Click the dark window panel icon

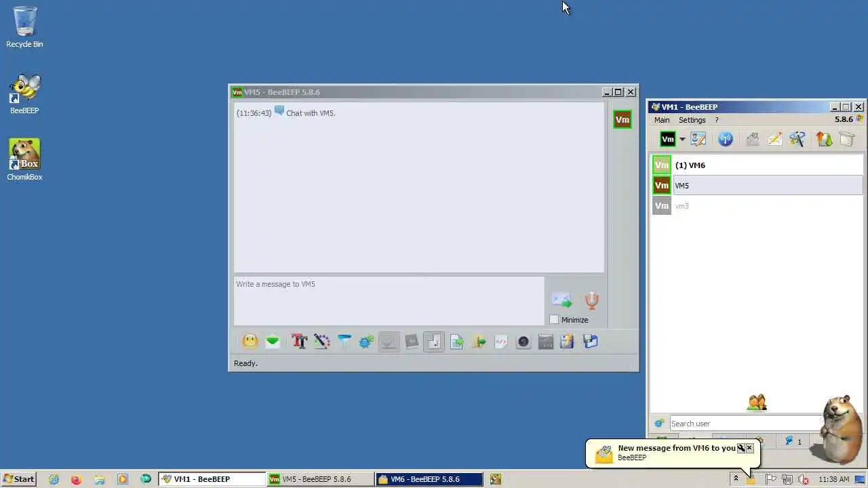point(545,342)
